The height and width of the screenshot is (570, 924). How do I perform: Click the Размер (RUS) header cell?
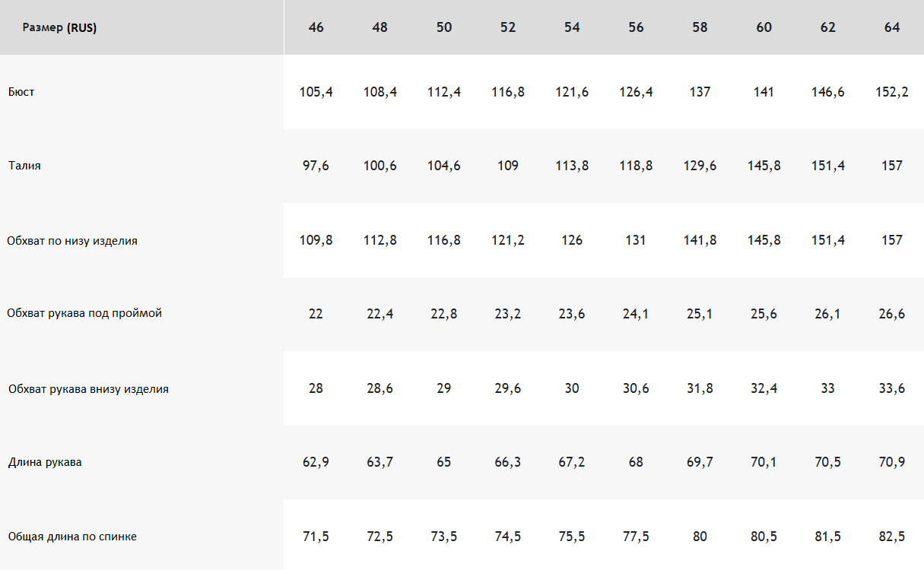point(59,28)
